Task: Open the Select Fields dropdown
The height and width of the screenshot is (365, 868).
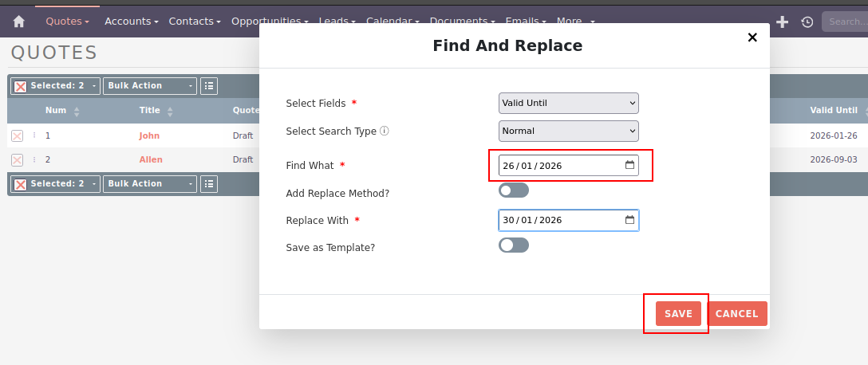Action: (x=568, y=103)
